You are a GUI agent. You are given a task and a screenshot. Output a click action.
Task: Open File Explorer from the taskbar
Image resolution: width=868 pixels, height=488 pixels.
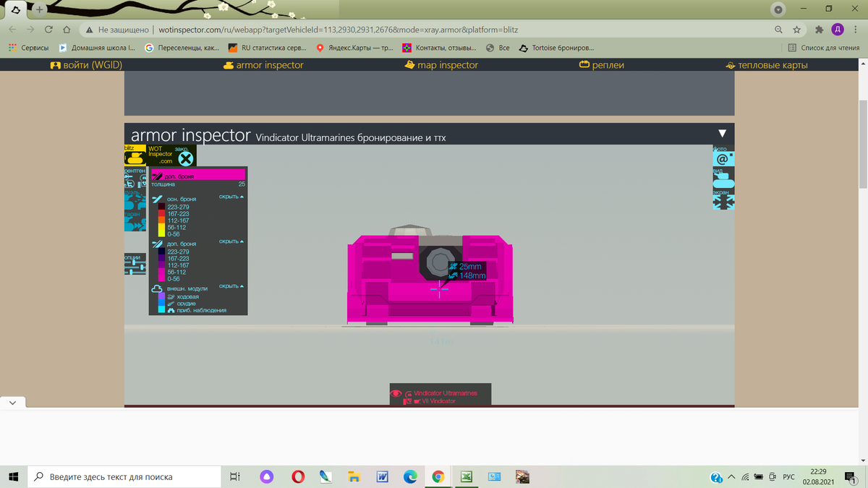[x=354, y=476]
